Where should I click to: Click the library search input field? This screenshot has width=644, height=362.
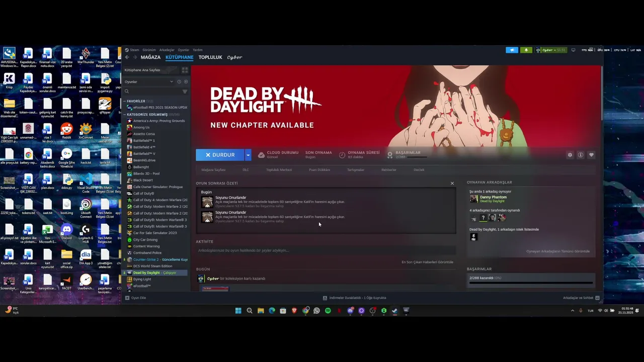click(155, 91)
